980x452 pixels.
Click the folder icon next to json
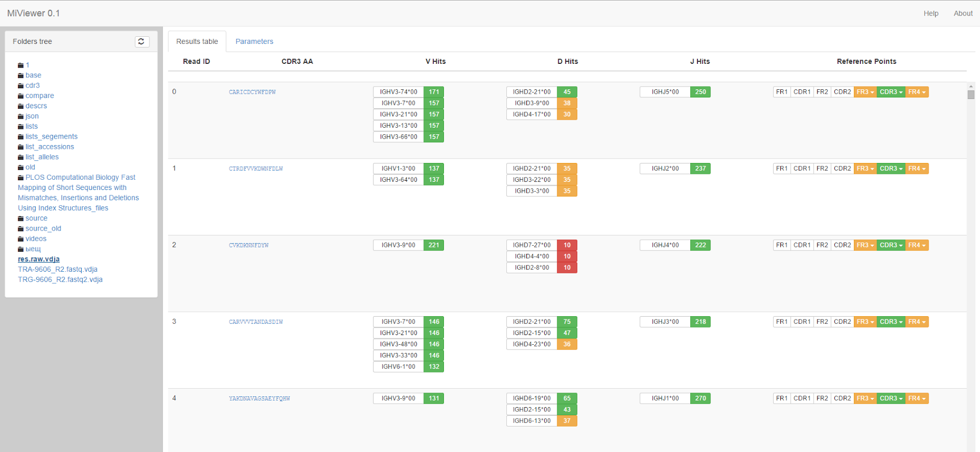[21, 116]
